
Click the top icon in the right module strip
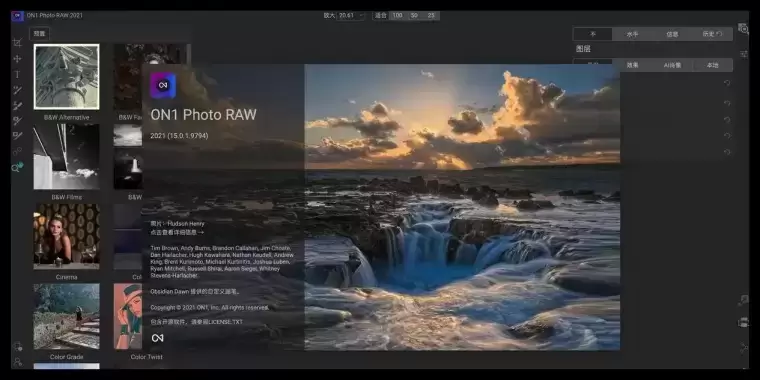(743, 29)
